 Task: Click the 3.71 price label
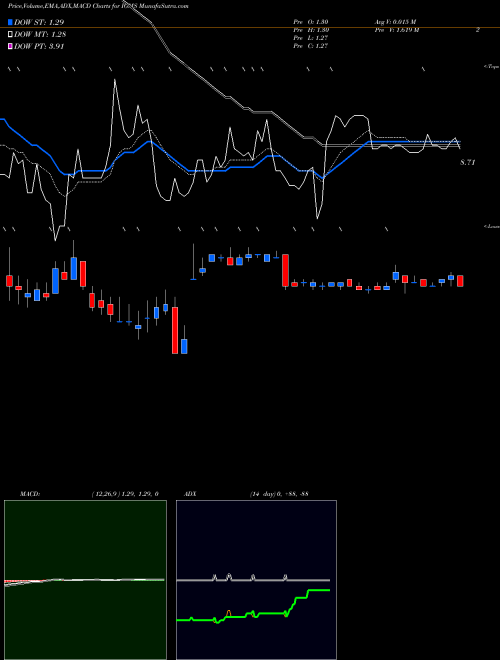[468, 162]
